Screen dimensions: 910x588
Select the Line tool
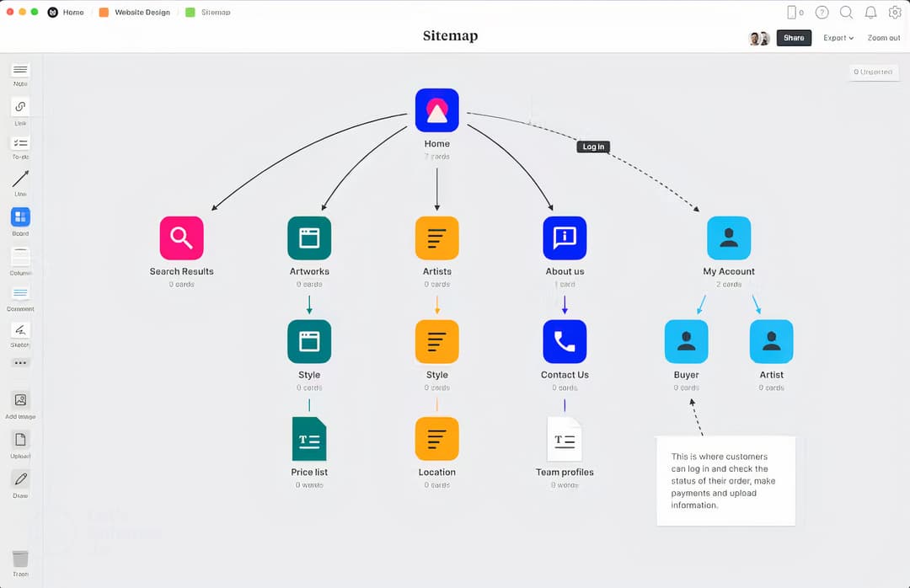pyautogui.click(x=20, y=179)
